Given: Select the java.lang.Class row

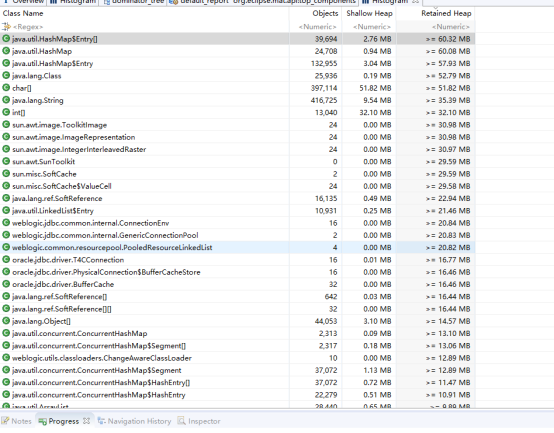Looking at the screenshot, I should (x=237, y=76).
